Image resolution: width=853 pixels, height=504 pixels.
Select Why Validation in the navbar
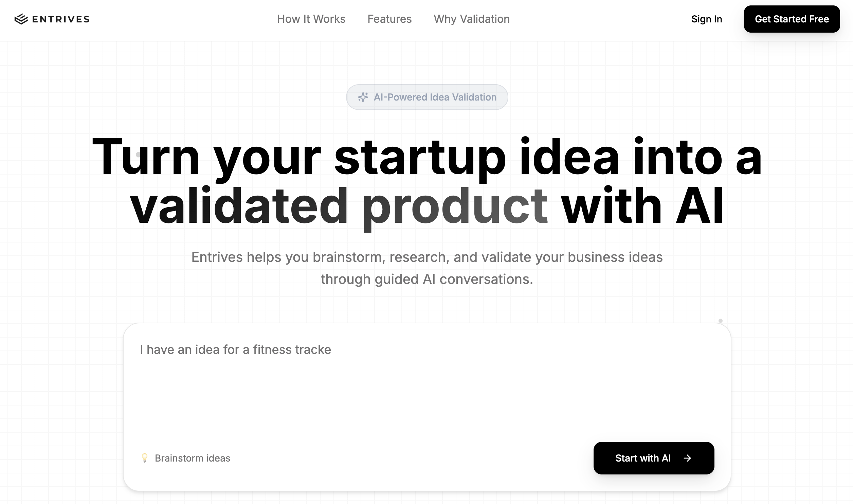(472, 19)
